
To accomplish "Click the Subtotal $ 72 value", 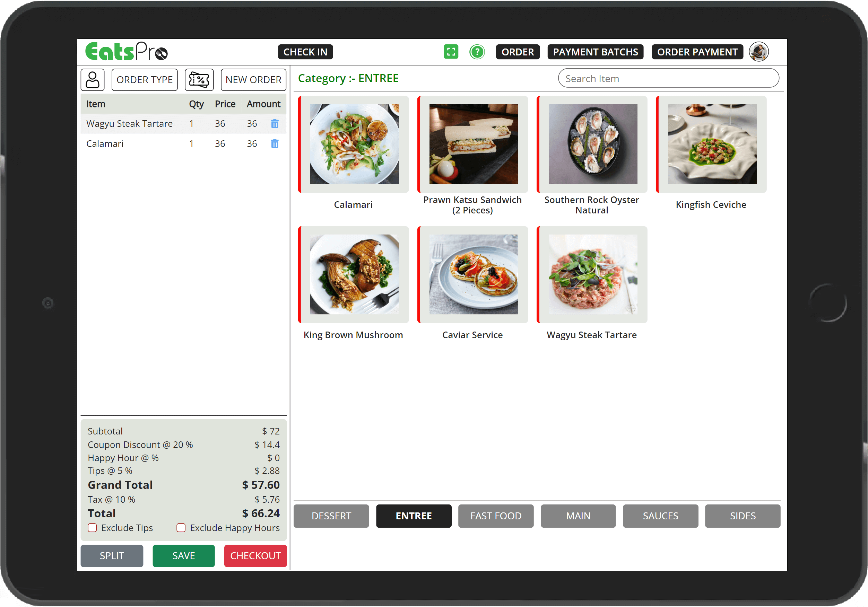I will [271, 431].
